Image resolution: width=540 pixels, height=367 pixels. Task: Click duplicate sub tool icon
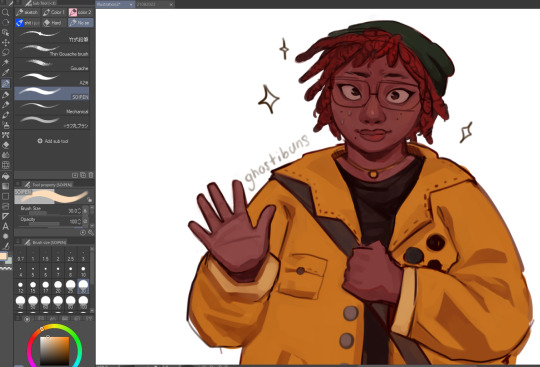(x=83, y=175)
